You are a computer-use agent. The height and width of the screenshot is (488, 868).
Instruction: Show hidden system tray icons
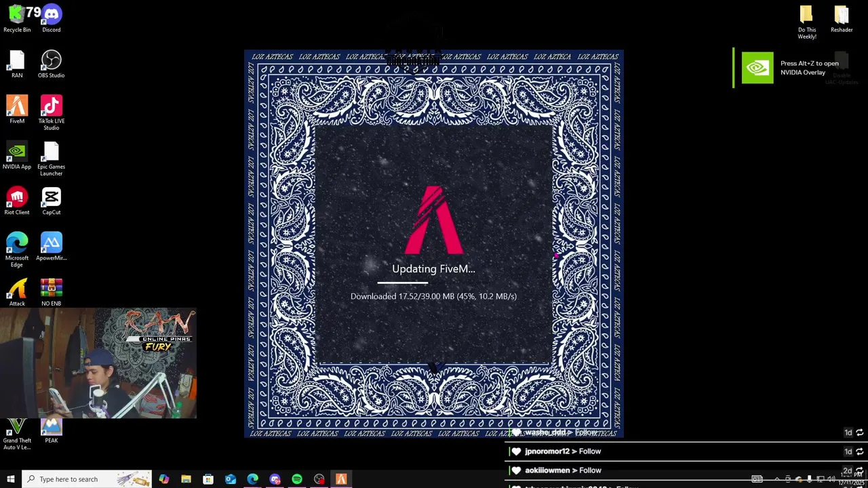click(777, 479)
